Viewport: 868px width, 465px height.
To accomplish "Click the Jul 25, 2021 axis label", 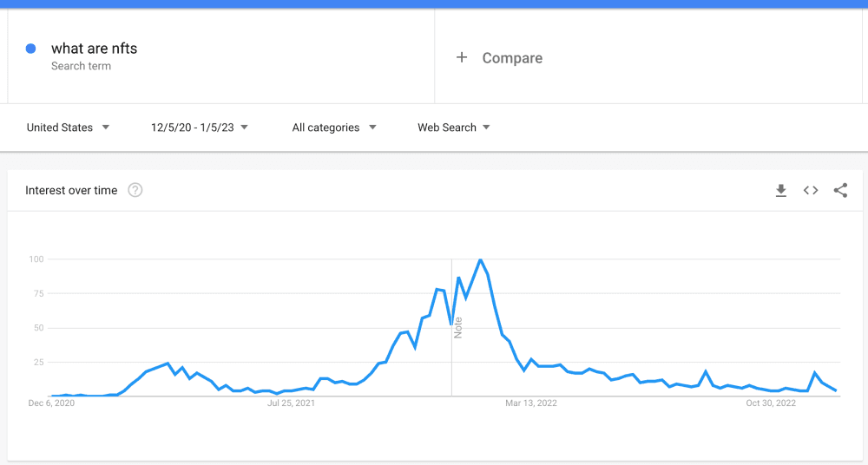I will tap(291, 403).
